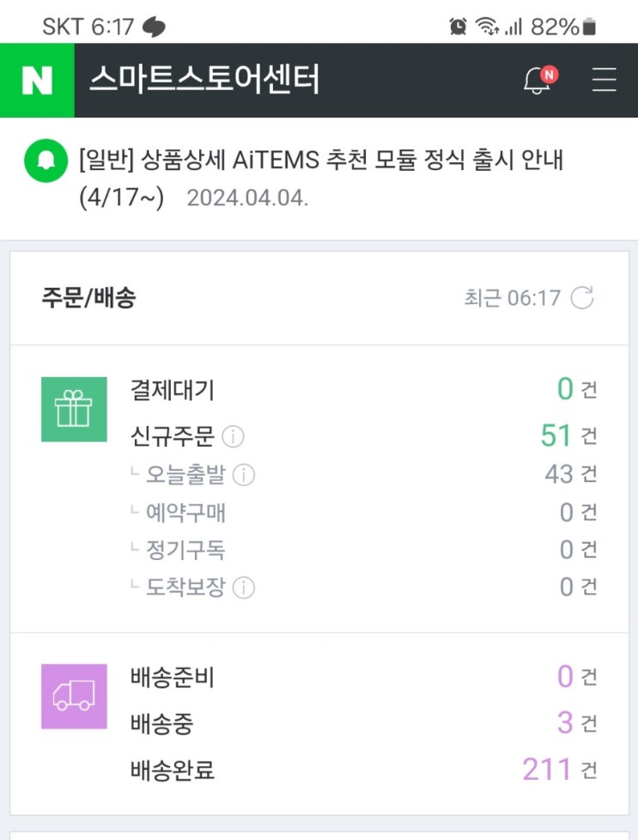
Task: Tap info icon beside 오늘출발
Action: [244, 475]
